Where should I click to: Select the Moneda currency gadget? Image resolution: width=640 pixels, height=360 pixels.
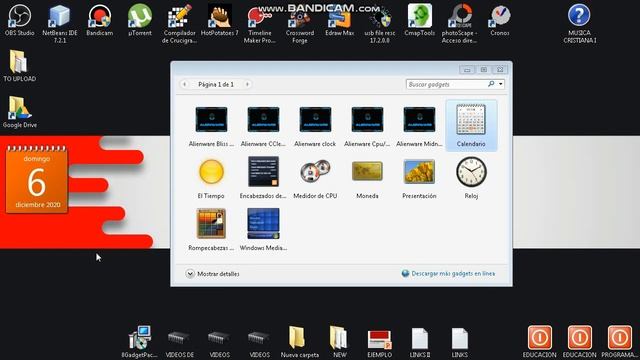click(x=367, y=178)
